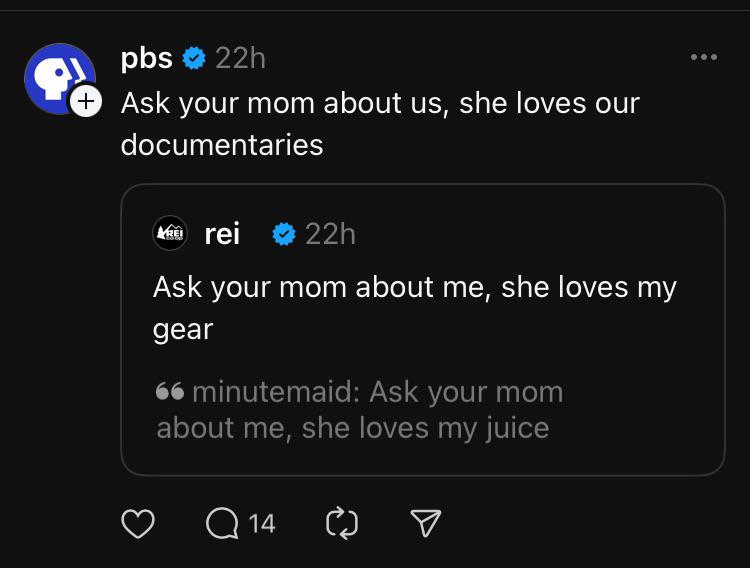
Task: Click the reply count showing 14
Action: [262, 523]
